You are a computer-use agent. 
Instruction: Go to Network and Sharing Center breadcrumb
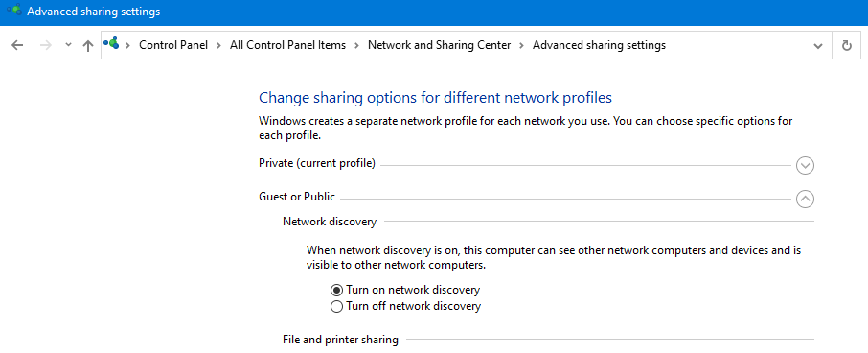tap(440, 45)
